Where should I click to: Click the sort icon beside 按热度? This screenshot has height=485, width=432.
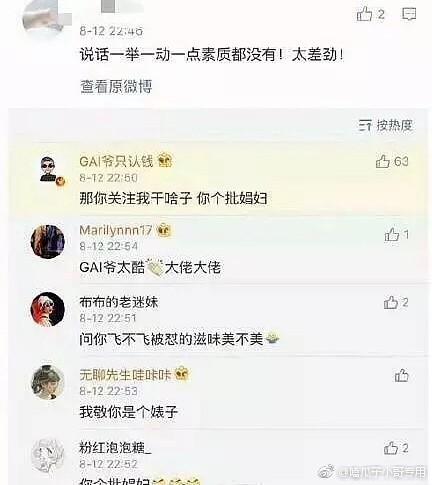[x=365, y=126]
